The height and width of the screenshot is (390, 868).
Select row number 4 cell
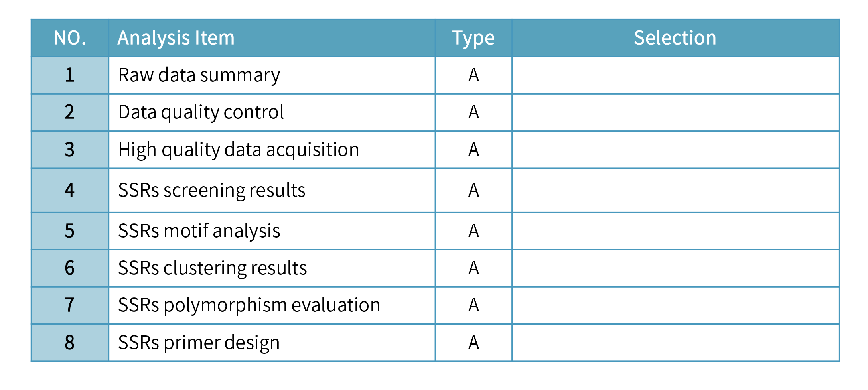point(70,190)
